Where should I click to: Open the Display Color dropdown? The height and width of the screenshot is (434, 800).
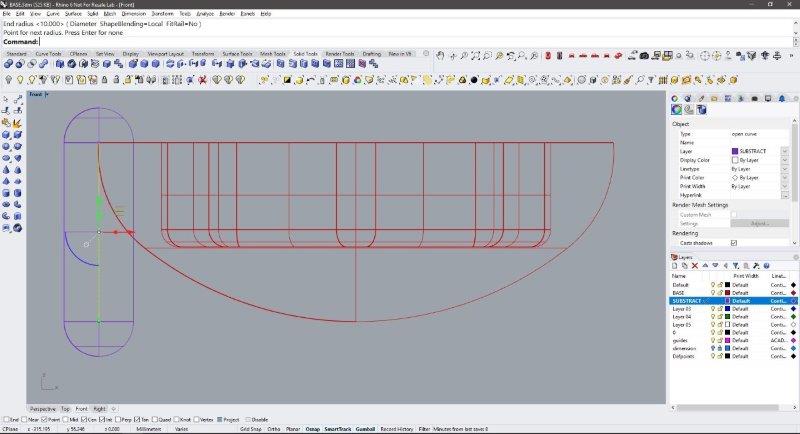[x=785, y=160]
